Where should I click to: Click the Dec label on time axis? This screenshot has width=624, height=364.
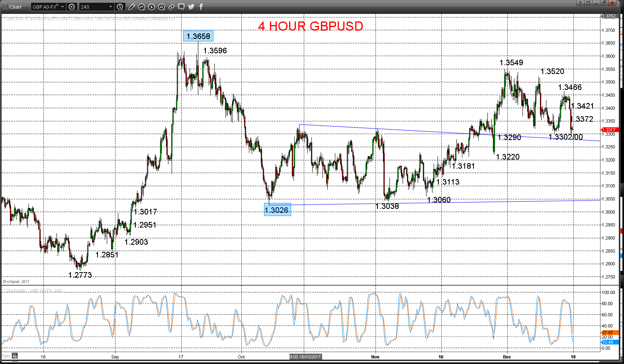point(507,357)
